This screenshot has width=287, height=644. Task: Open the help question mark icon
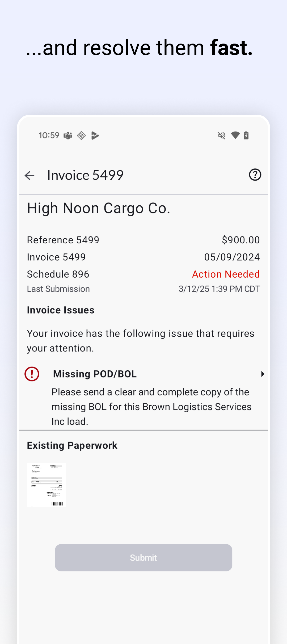click(255, 175)
